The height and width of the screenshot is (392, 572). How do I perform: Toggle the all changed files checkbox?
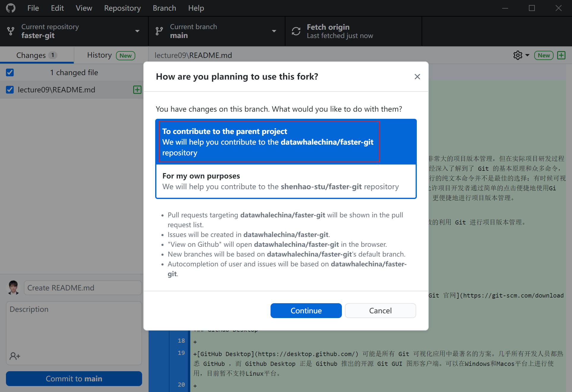click(10, 72)
